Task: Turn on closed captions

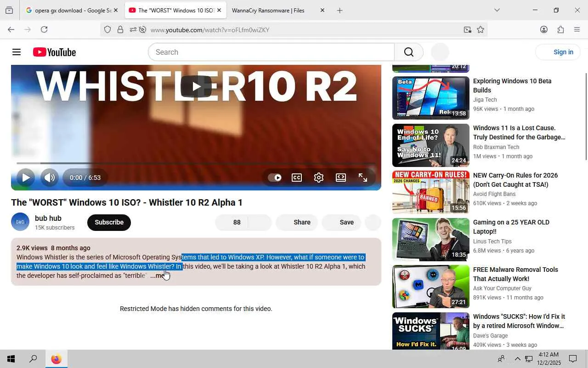Action: [297, 178]
